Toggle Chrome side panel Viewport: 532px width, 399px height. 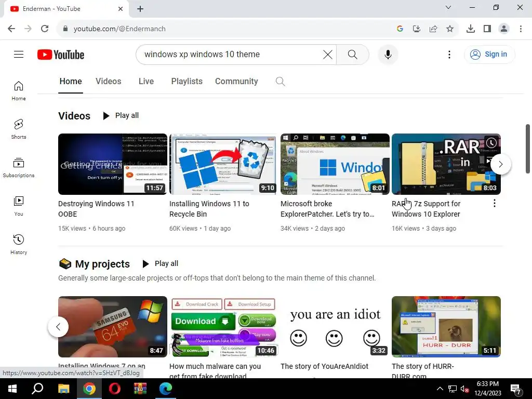click(487, 29)
